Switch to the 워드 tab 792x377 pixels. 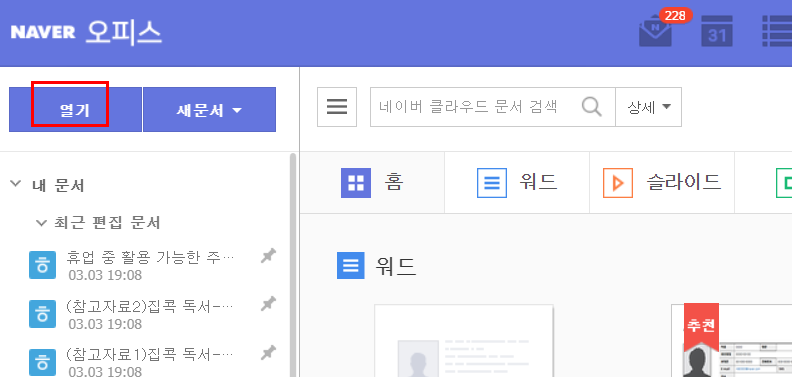(517, 182)
